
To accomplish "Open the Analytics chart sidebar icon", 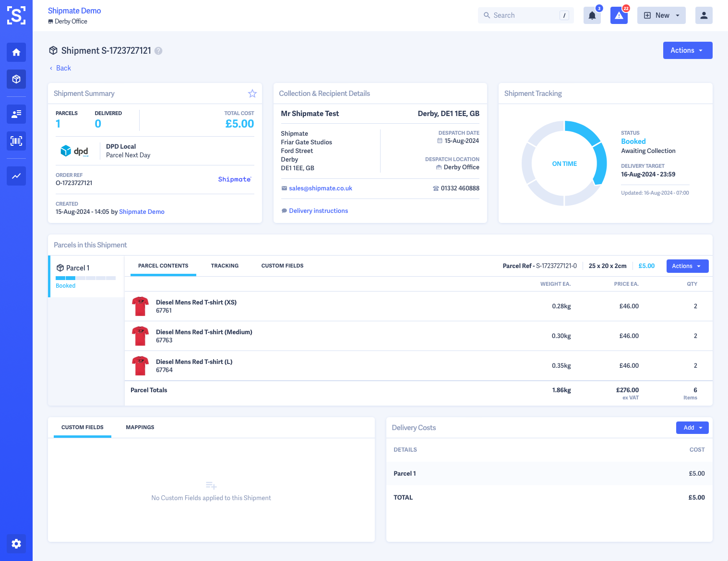I will [16, 176].
